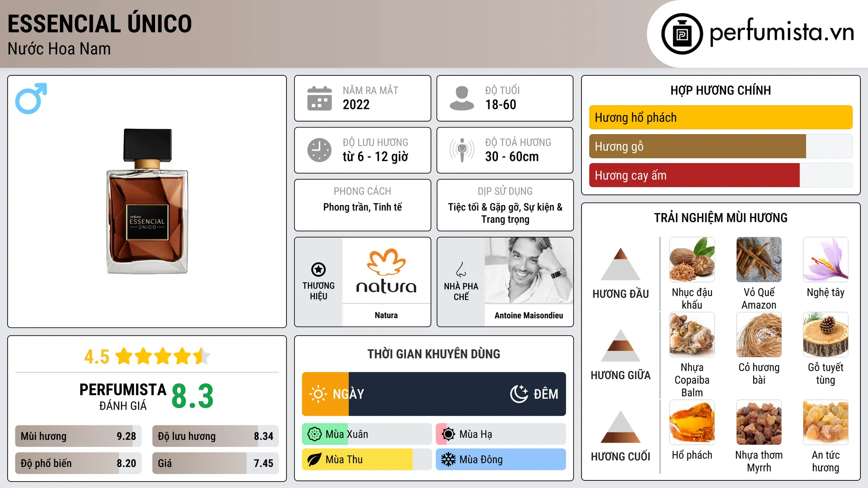Click the Mùa Hạ season bar

[x=501, y=434]
